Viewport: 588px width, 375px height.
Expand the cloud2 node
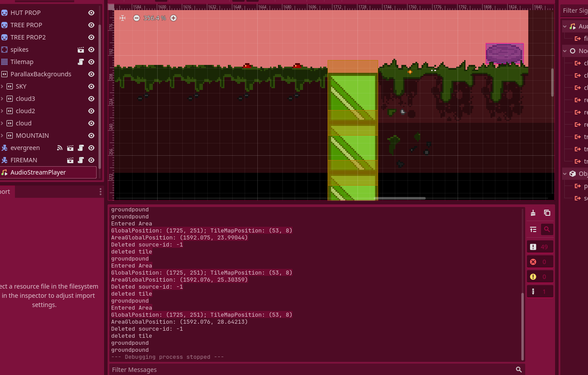[x=2, y=111]
